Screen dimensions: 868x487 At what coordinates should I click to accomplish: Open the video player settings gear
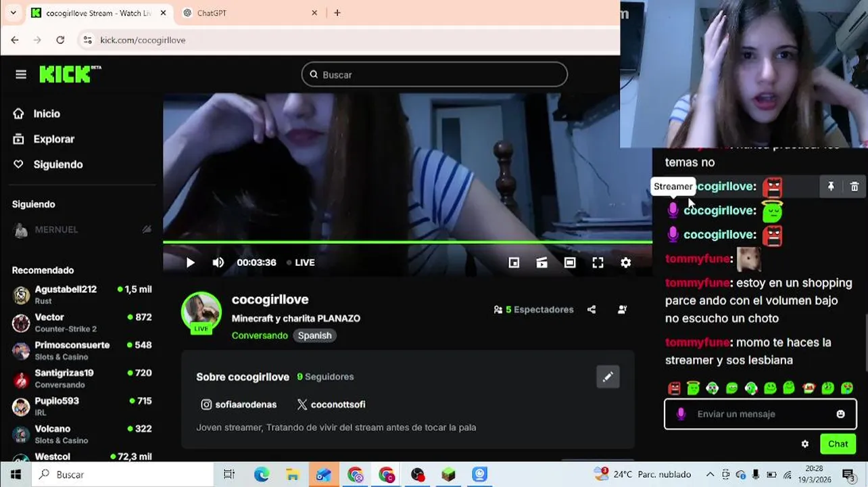pyautogui.click(x=626, y=262)
